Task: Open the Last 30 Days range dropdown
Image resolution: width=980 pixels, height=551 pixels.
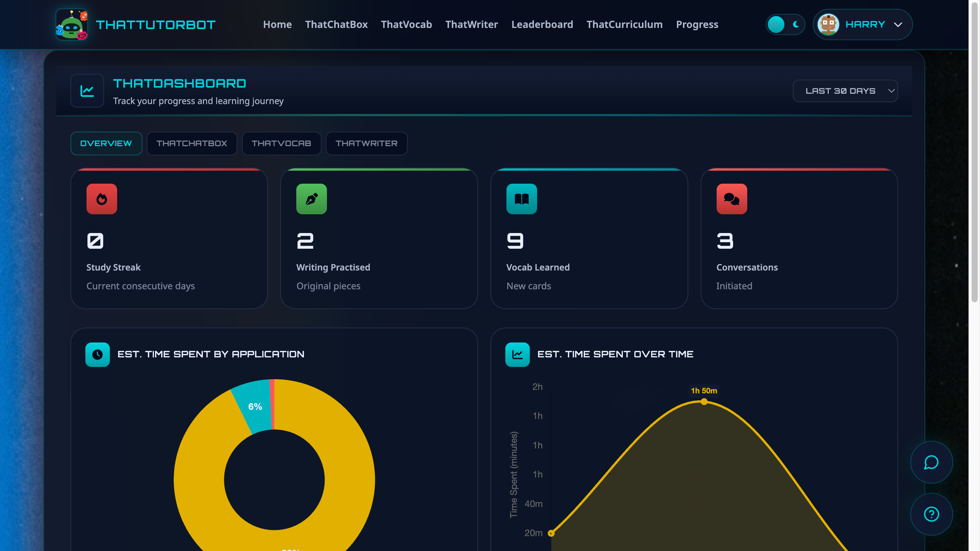Action: point(845,91)
